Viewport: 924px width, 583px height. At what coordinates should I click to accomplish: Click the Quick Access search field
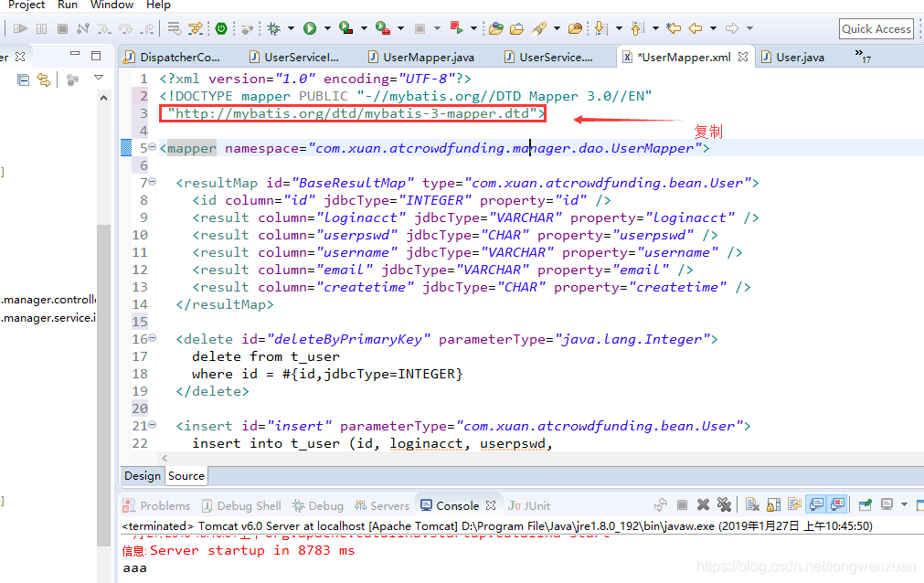click(x=876, y=29)
